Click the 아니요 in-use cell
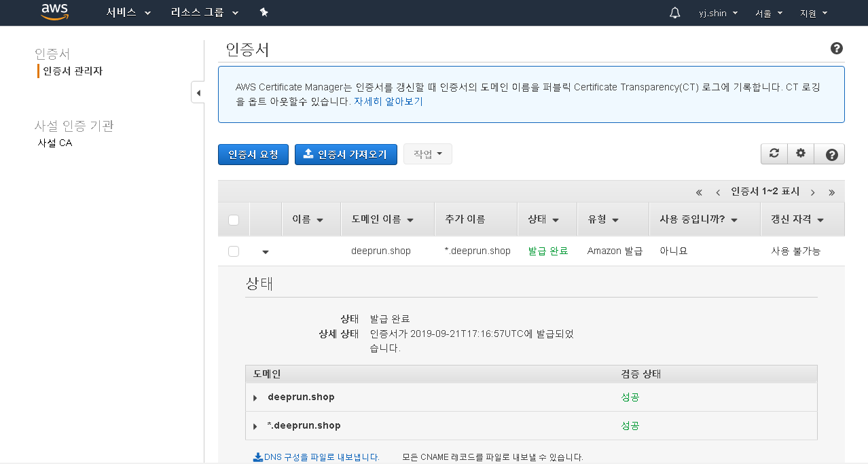Image resolution: width=868 pixels, height=464 pixels. (674, 251)
